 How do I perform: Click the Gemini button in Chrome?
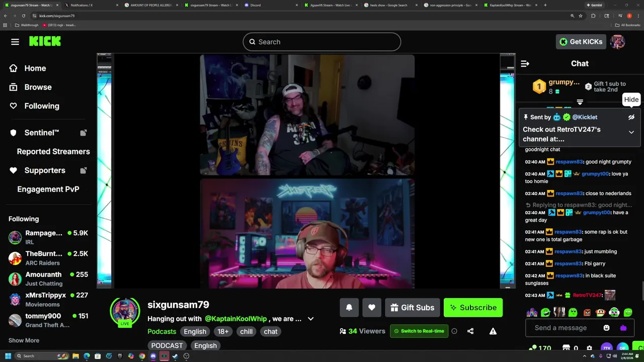click(594, 5)
